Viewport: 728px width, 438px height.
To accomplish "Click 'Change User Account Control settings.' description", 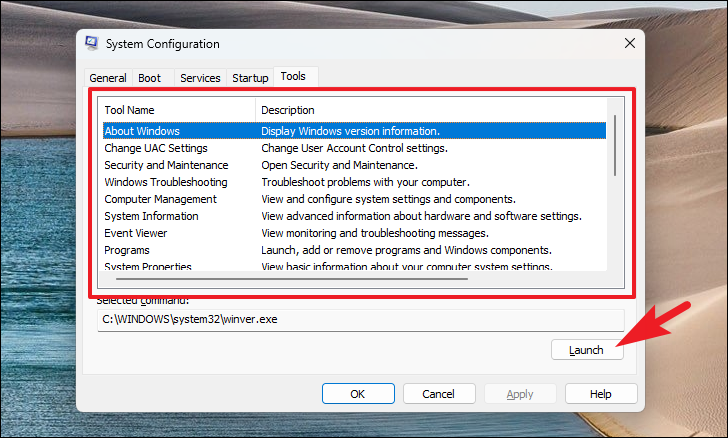I will click(354, 148).
